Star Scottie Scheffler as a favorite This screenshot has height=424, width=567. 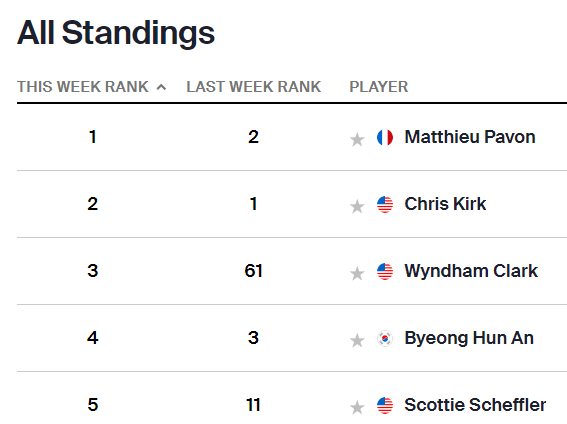[357, 407]
